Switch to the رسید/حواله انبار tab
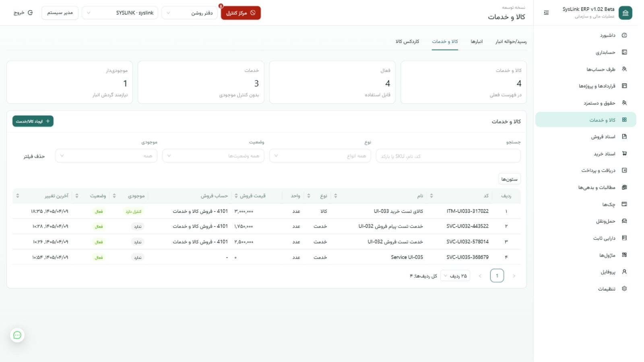 [x=511, y=41]
